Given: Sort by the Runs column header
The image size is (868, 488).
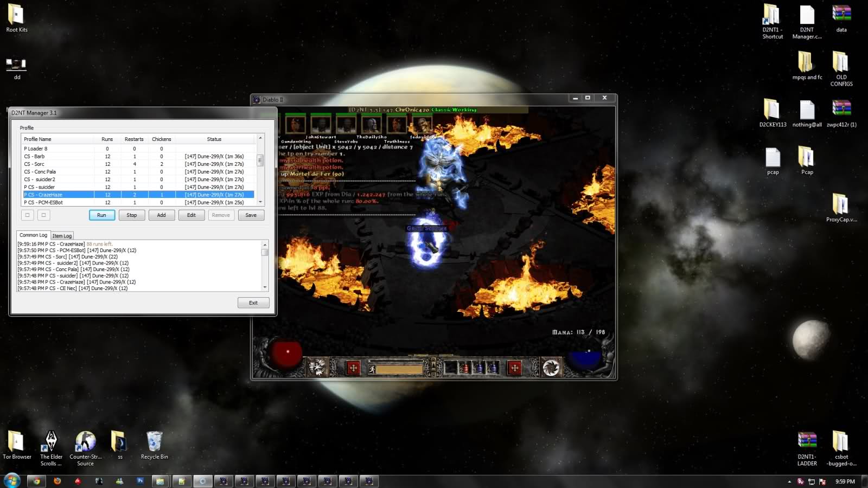Looking at the screenshot, I should pyautogui.click(x=107, y=139).
